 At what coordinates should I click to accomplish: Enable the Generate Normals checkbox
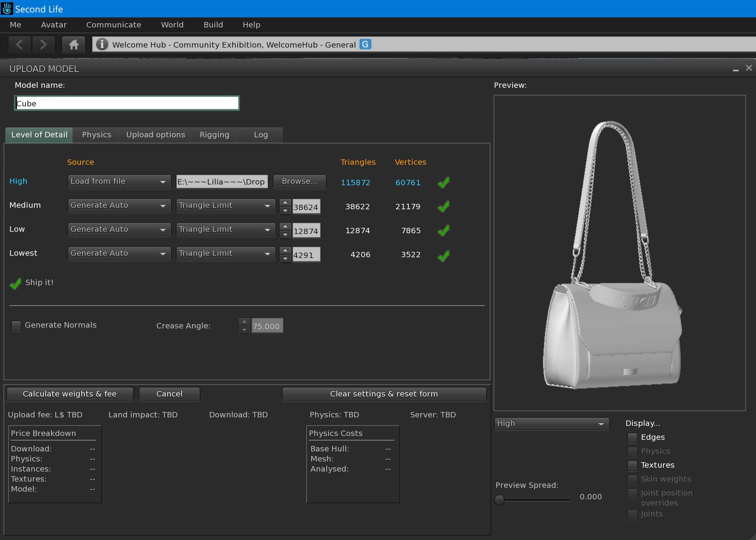point(16,325)
